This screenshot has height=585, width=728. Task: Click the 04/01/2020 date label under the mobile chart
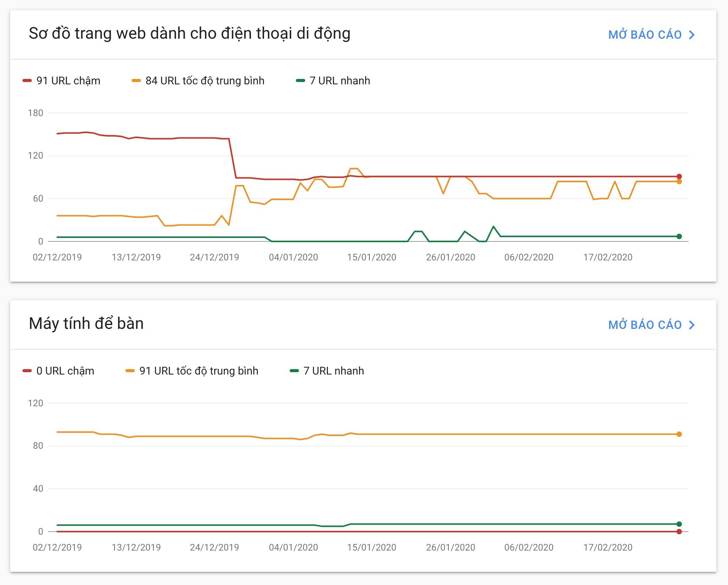coord(293,257)
